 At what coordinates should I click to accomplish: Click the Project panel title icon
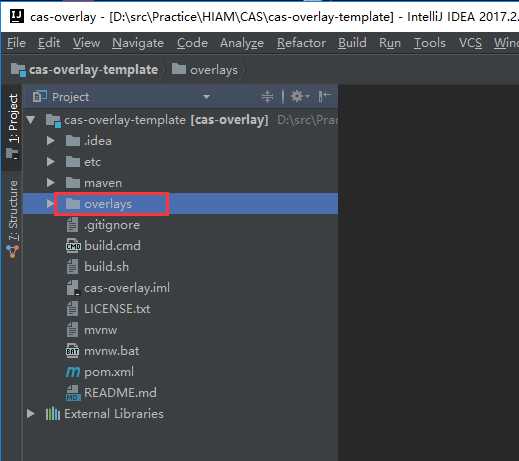[x=40, y=97]
